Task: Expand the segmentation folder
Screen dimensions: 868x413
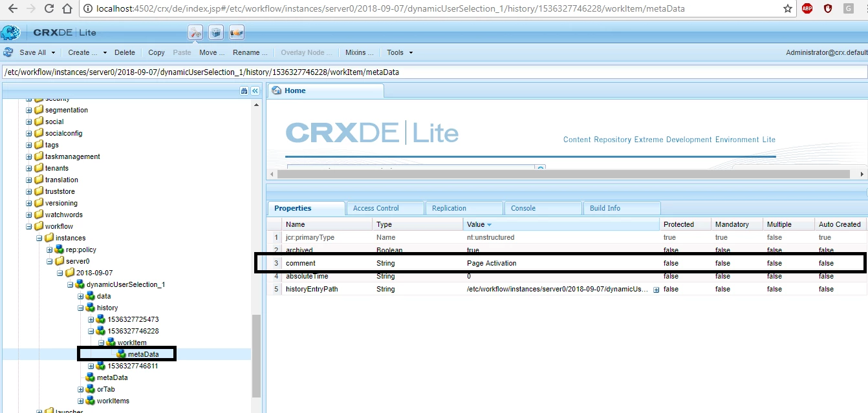Action: coord(29,110)
